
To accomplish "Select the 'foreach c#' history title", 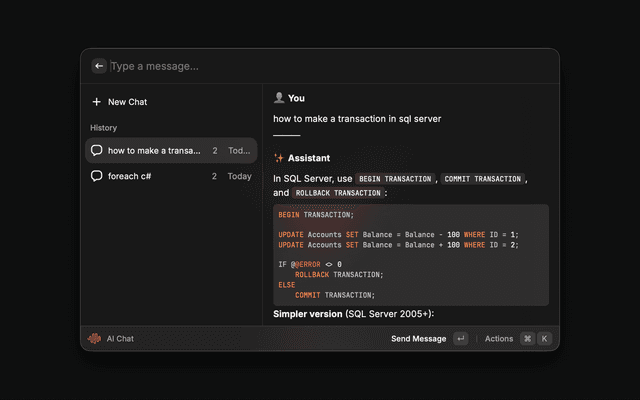I will point(129,176).
